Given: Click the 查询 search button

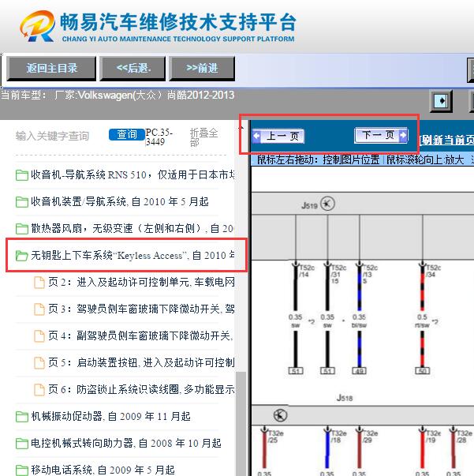Looking at the screenshot, I should [x=127, y=134].
